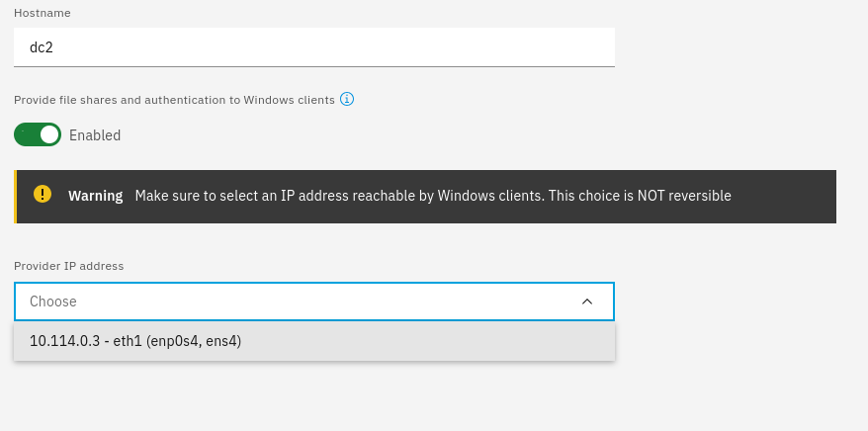Click the dc2 text in the hostname box

[42, 47]
